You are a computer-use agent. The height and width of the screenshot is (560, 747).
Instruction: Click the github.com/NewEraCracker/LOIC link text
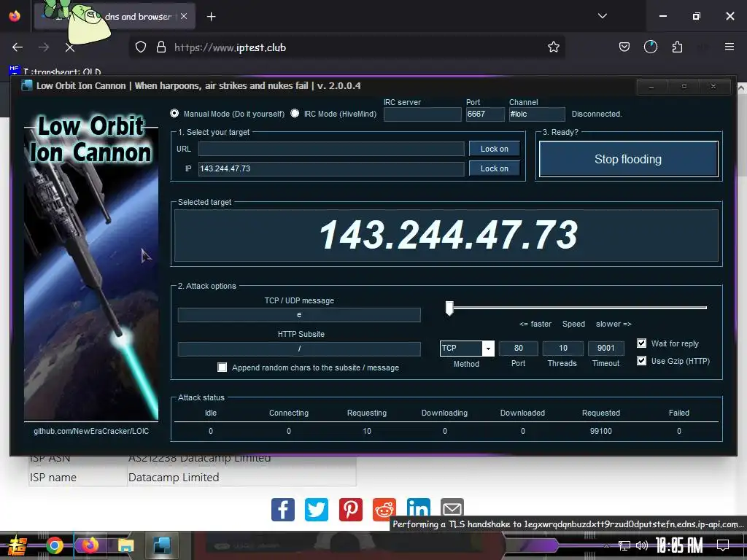point(91,431)
